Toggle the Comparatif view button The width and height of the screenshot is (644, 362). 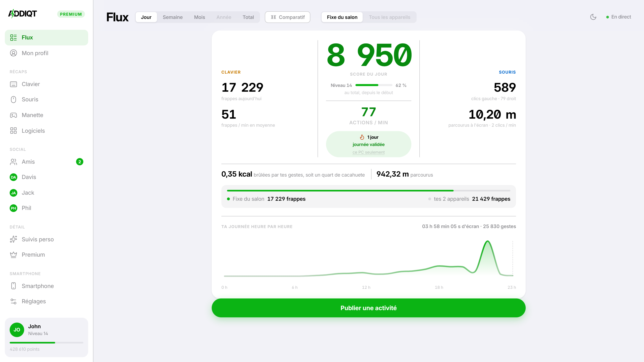tap(288, 17)
